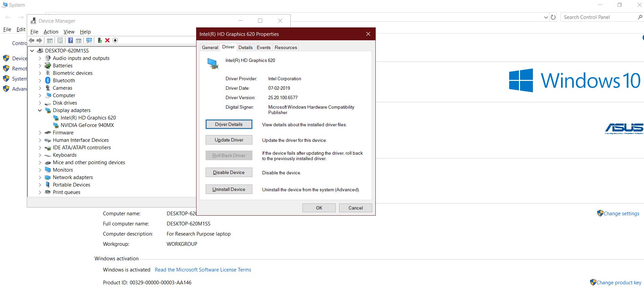Click the Cameras webcam icon
644x305 pixels.
48,88
